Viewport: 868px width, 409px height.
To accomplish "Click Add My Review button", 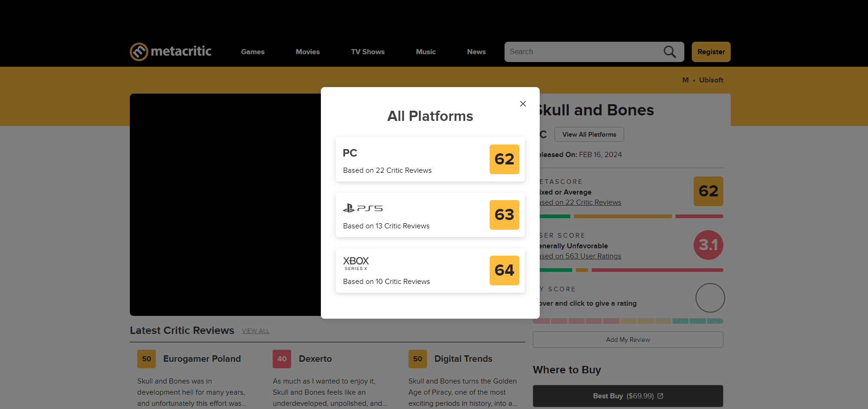I will point(628,340).
